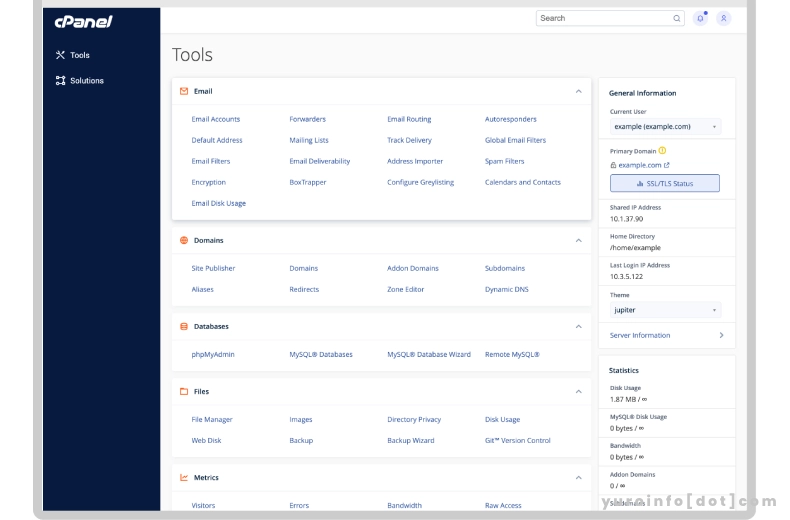
Task: Open Email Disk Usage
Action: (x=219, y=203)
